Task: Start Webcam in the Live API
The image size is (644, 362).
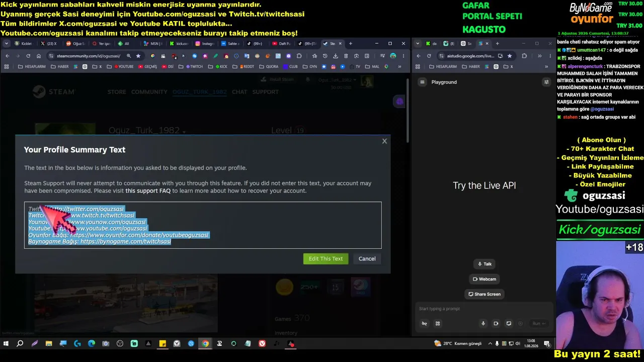Action: [485, 279]
